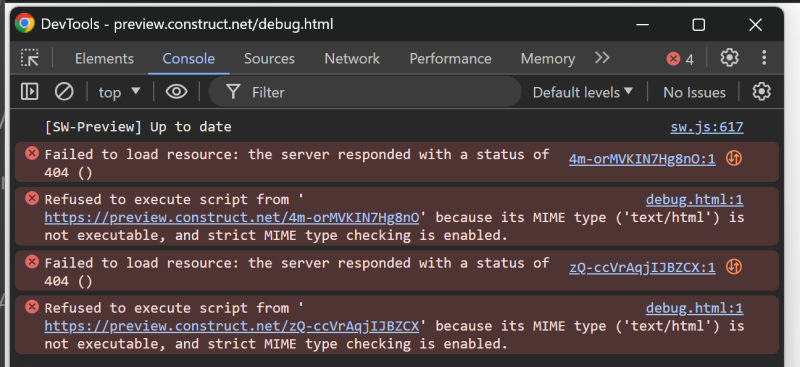Viewport: 800px width, 367px height.
Task: Click the No Issues button
Action: [x=694, y=92]
